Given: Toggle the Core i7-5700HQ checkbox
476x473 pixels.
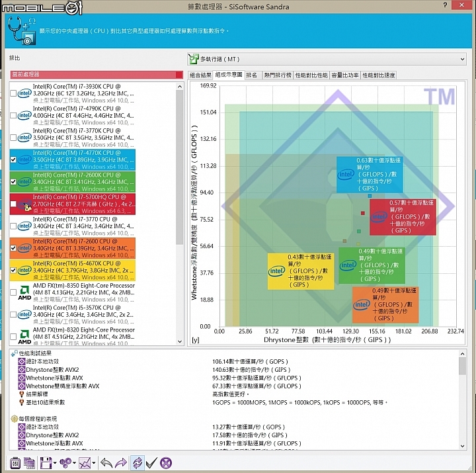Looking at the screenshot, I should click(x=13, y=204).
